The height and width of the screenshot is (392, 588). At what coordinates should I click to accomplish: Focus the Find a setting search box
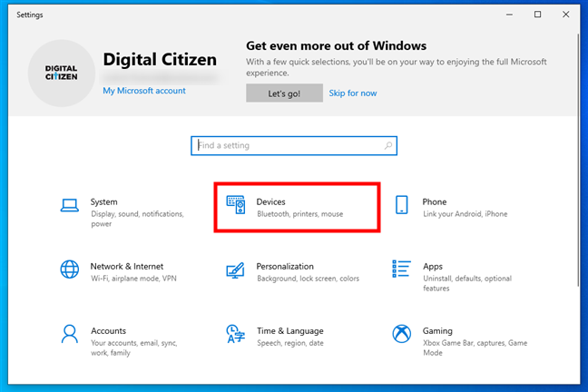click(294, 145)
